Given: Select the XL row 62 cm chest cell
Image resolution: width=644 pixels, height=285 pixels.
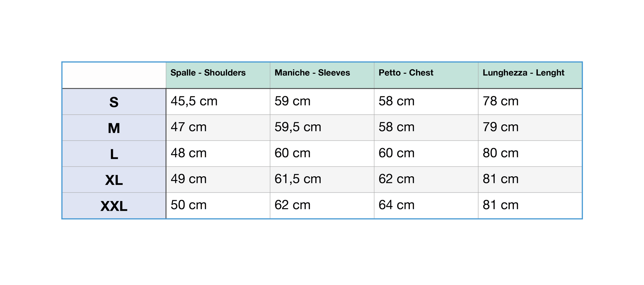Looking at the screenshot, I should (396, 179).
